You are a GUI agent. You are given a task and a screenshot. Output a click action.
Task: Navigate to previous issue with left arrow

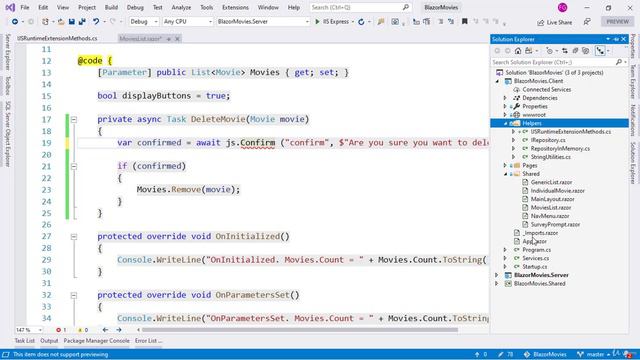click(x=105, y=330)
